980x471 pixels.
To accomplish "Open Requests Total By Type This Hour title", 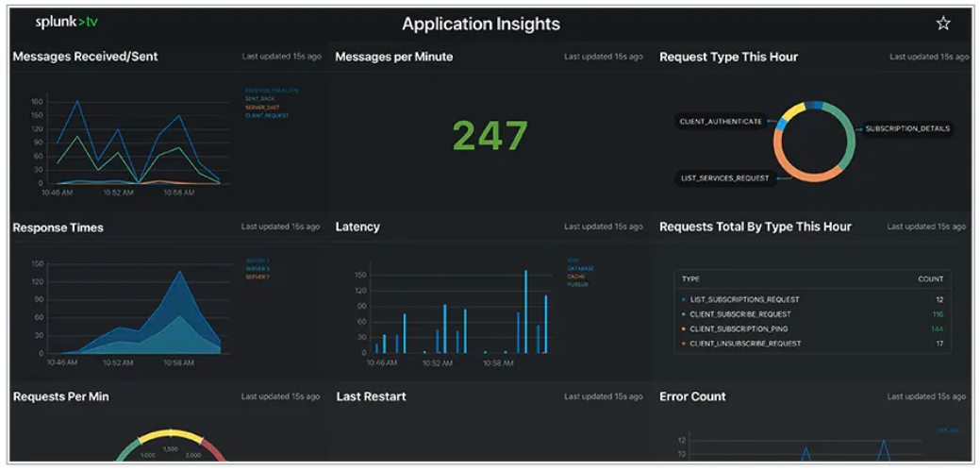I will point(755,227).
